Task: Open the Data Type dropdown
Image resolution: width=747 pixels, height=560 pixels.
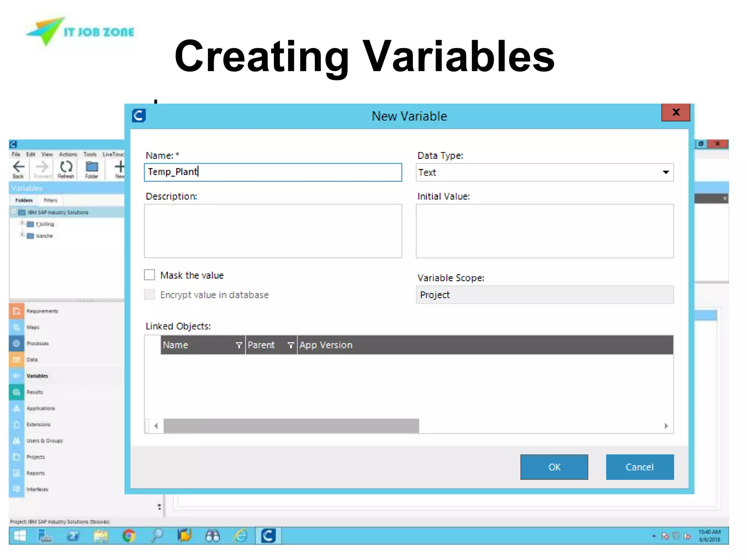Action: tap(666, 172)
